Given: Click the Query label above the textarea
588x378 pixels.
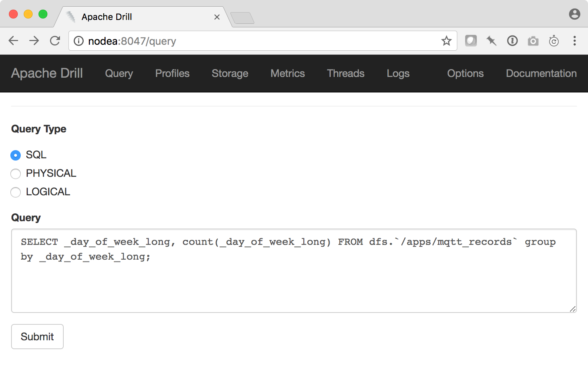Looking at the screenshot, I should click(26, 217).
